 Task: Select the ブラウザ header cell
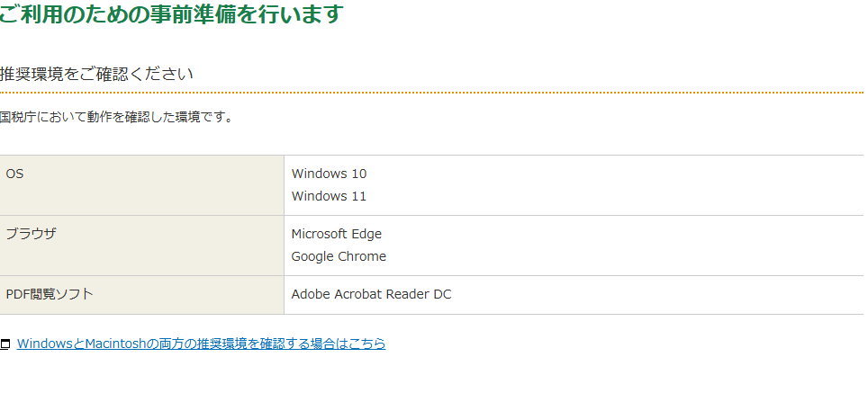point(141,245)
